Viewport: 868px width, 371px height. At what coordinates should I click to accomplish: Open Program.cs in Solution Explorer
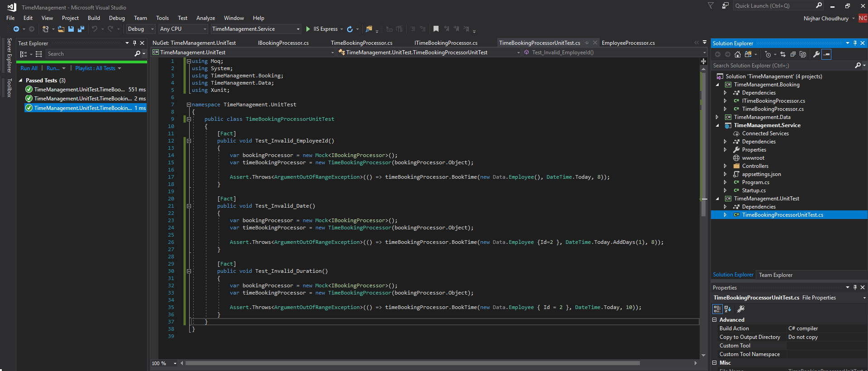tap(755, 182)
